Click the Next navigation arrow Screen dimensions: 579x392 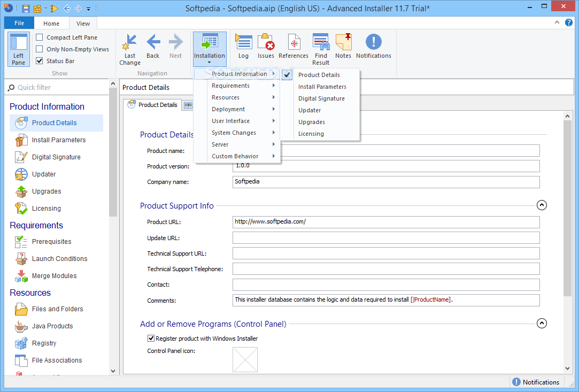[176, 47]
